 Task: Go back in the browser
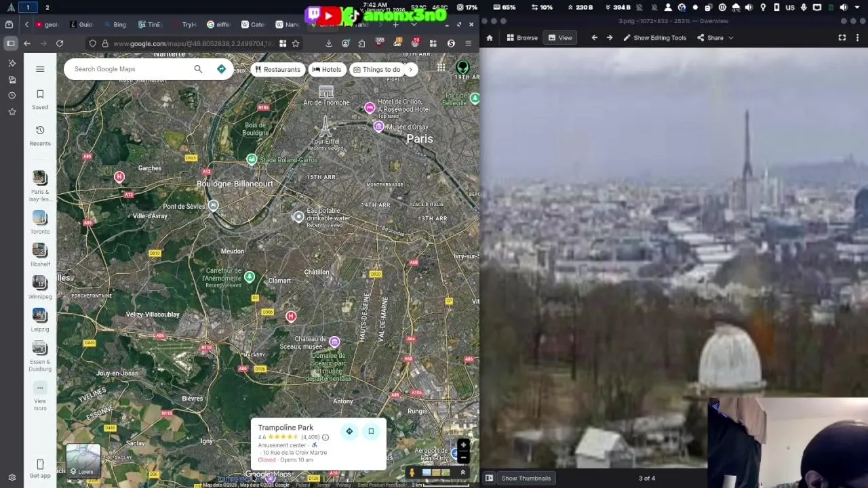(27, 43)
